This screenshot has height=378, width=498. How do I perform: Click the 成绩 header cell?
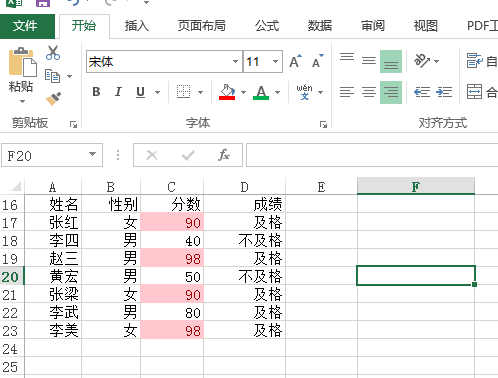245,204
